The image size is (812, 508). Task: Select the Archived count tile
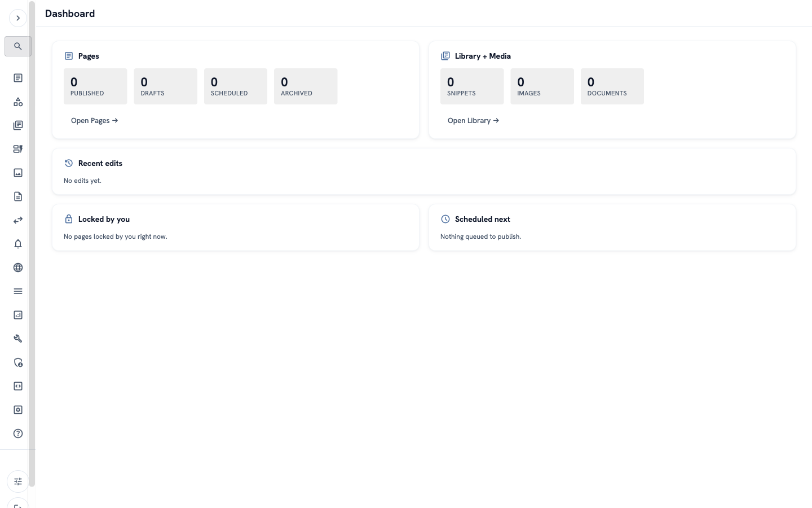click(306, 86)
